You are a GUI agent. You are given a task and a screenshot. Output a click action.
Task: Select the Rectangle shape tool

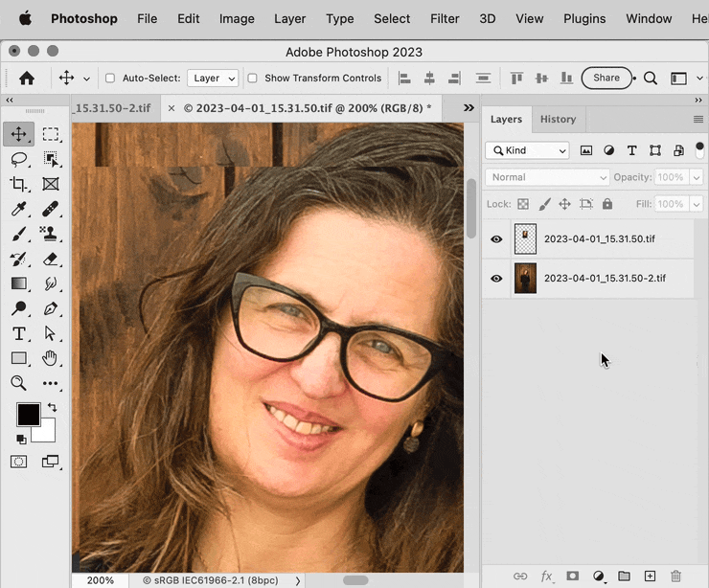click(18, 358)
